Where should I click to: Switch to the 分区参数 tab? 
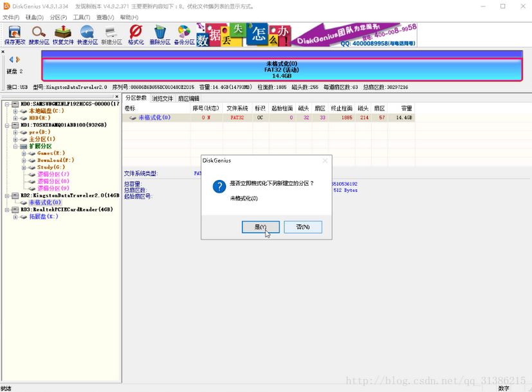coord(136,98)
